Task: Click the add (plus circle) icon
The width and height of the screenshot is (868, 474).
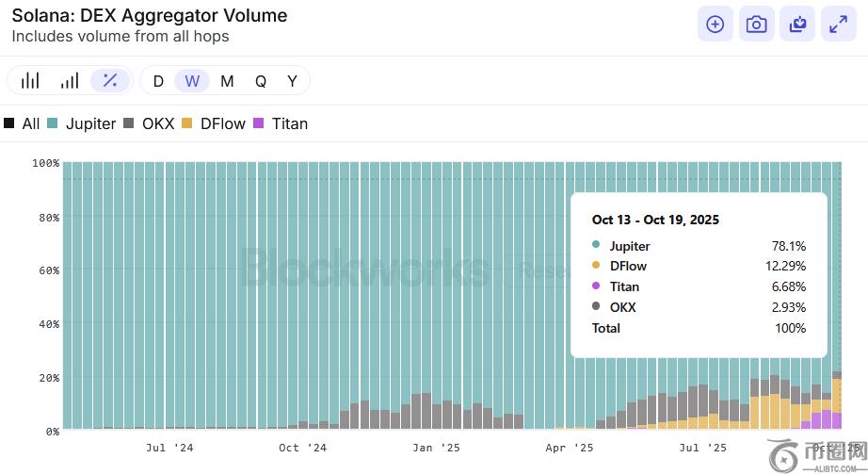Action: point(715,25)
